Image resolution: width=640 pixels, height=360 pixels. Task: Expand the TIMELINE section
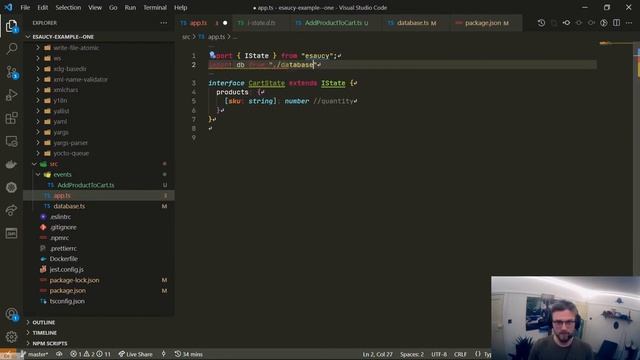pos(99,333)
